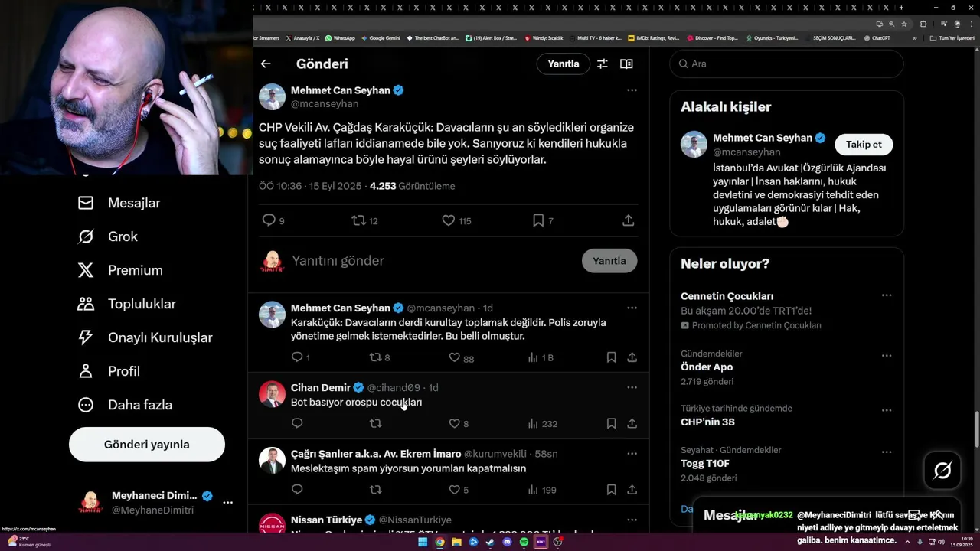Open Önder Apo trending topic
Image resolution: width=980 pixels, height=551 pixels.
[x=707, y=367]
